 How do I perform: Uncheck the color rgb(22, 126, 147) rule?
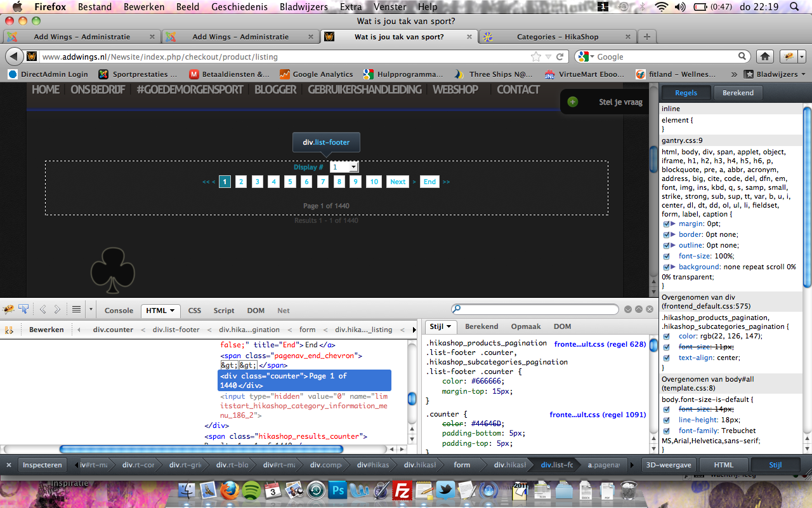coord(666,337)
